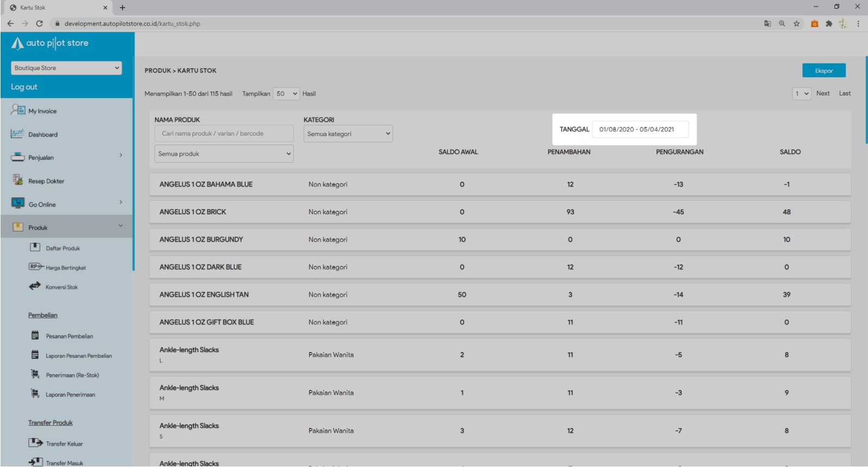Screen dimensions: 868x467
Task: Expand the Semua produk dropdown
Action: click(224, 154)
